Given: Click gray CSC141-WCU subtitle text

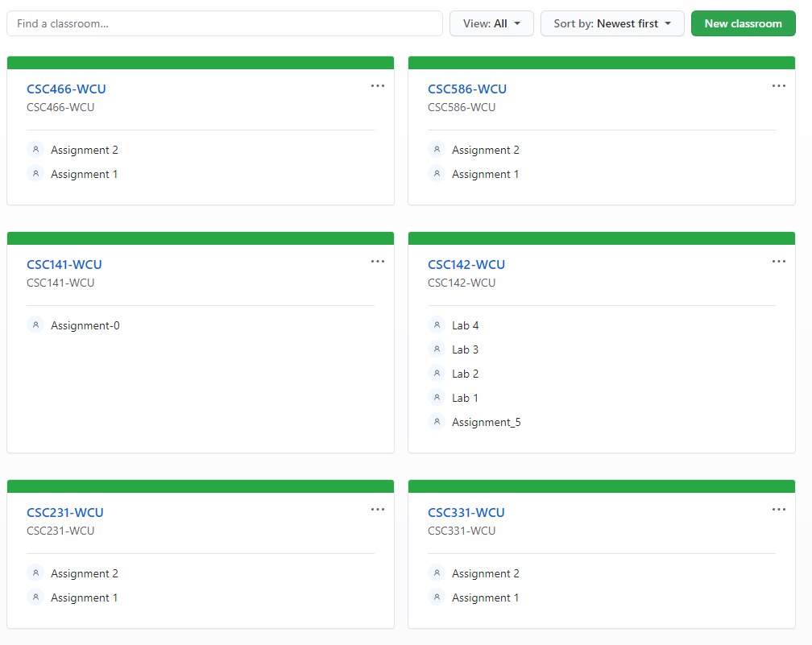Looking at the screenshot, I should pos(60,283).
